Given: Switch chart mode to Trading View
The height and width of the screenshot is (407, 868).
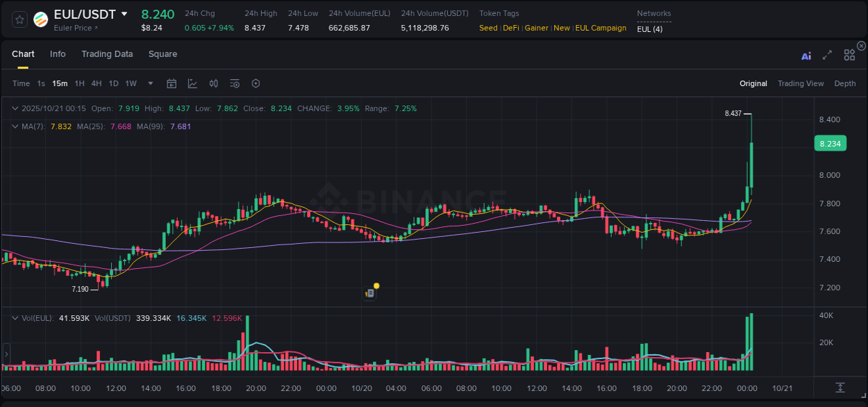Looking at the screenshot, I should click(800, 83).
